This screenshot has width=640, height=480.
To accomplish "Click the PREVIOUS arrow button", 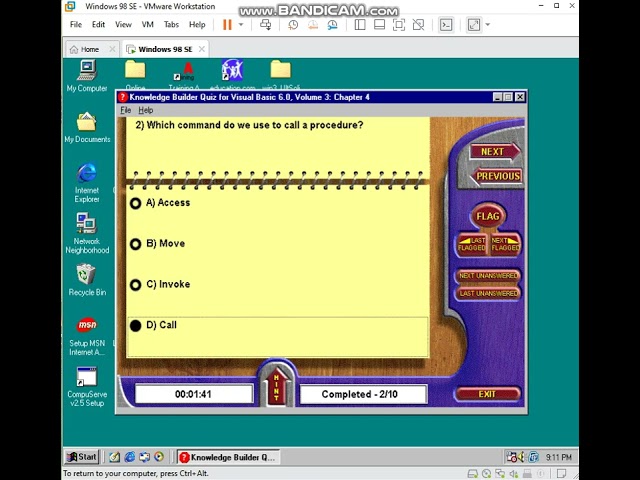I will (496, 176).
